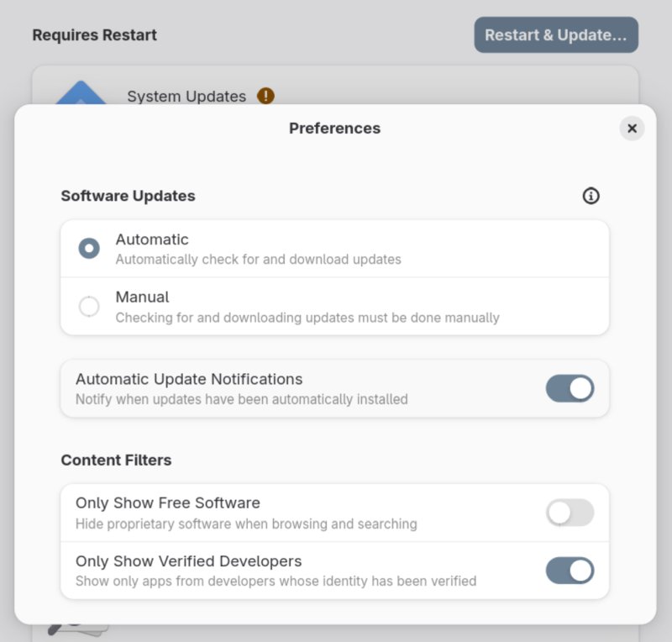The height and width of the screenshot is (642, 672).
Task: Turn off Only Show Verified Developers switch
Action: click(x=570, y=571)
